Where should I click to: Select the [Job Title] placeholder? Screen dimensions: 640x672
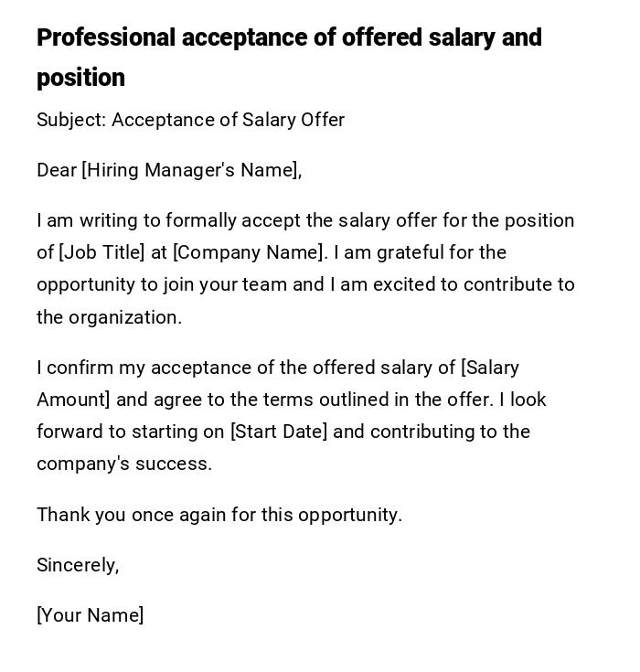click(101, 252)
